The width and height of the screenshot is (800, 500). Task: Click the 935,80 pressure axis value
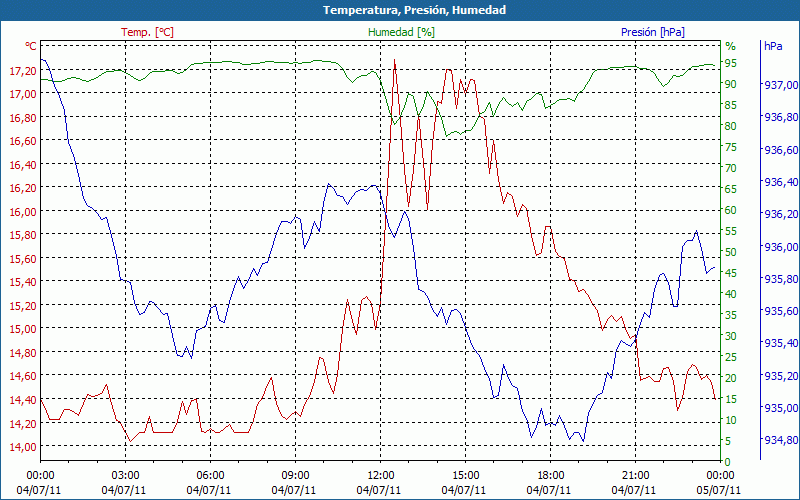coord(781,279)
